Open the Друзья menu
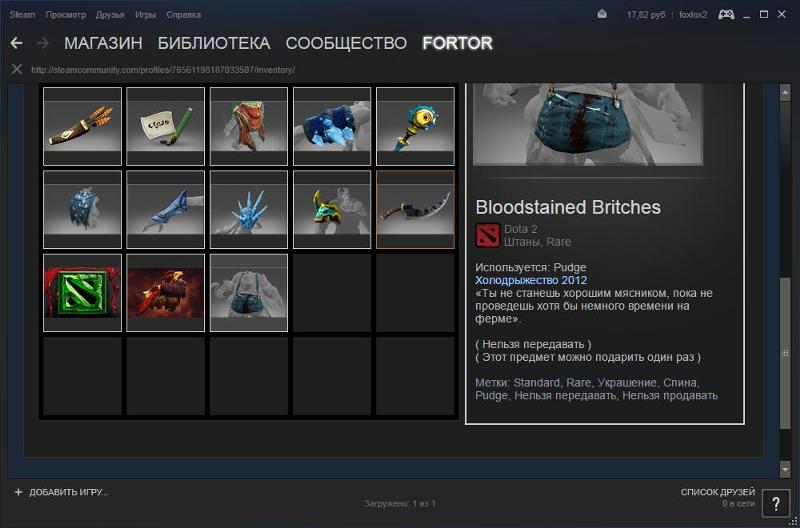The image size is (800, 528). 110,15
